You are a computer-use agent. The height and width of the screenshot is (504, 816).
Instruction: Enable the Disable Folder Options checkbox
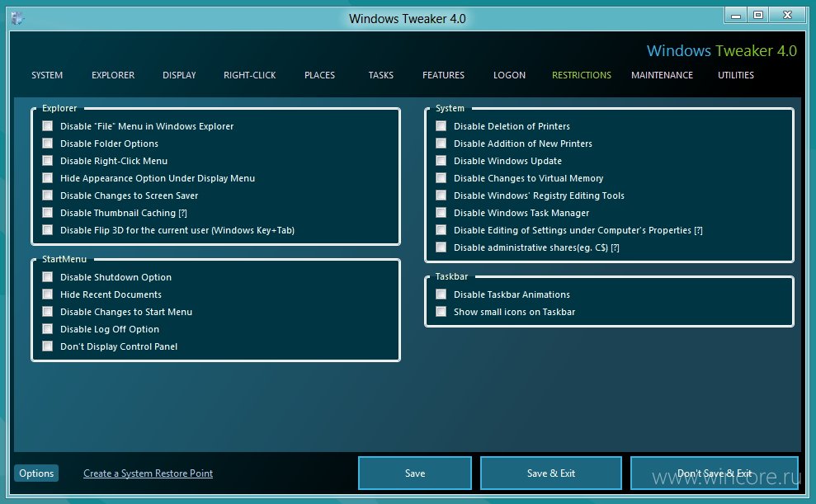click(x=47, y=143)
